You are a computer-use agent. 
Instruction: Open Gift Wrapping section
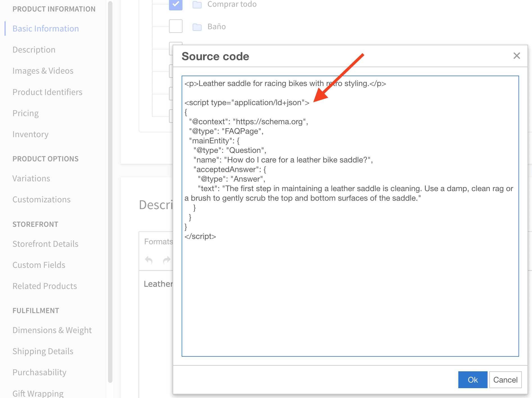(38, 394)
